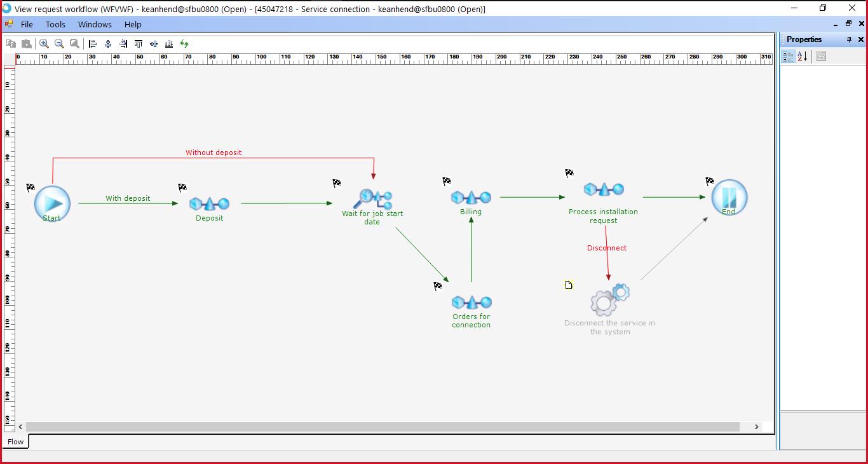This screenshot has height=464, width=868.
Task: Click the application icon in the title bar
Action: pyautogui.click(x=7, y=8)
